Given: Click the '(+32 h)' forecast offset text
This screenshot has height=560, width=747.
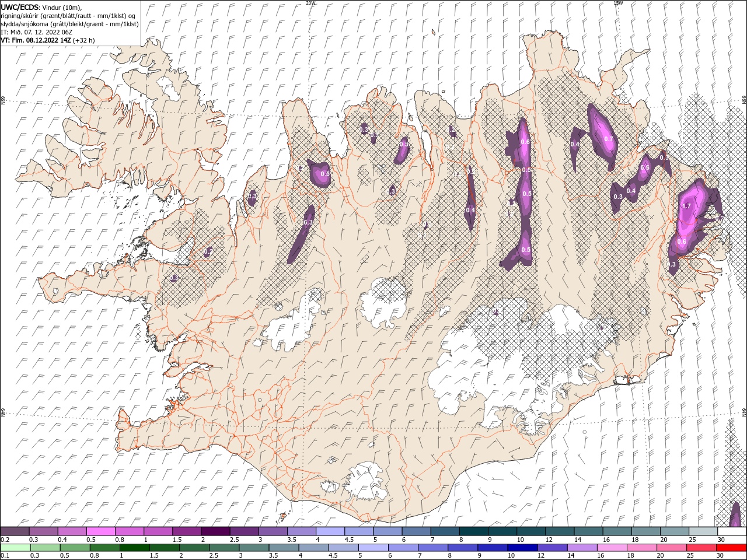Looking at the screenshot, I should (x=84, y=40).
